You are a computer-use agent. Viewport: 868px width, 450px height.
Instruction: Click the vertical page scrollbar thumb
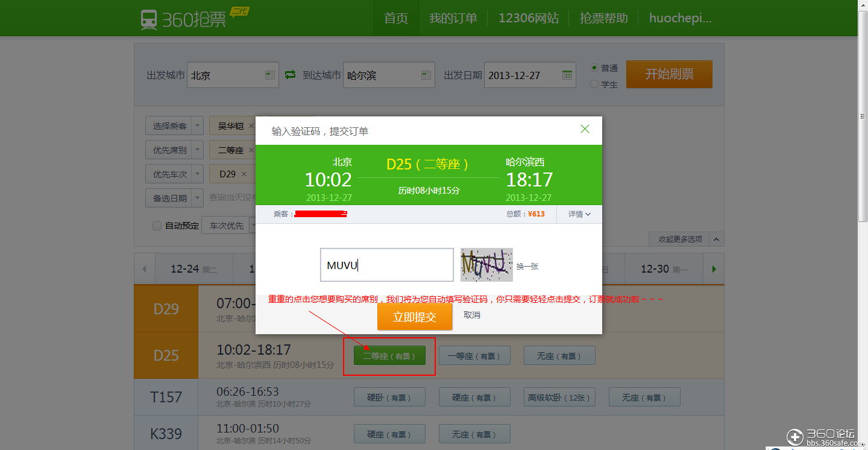click(x=863, y=115)
